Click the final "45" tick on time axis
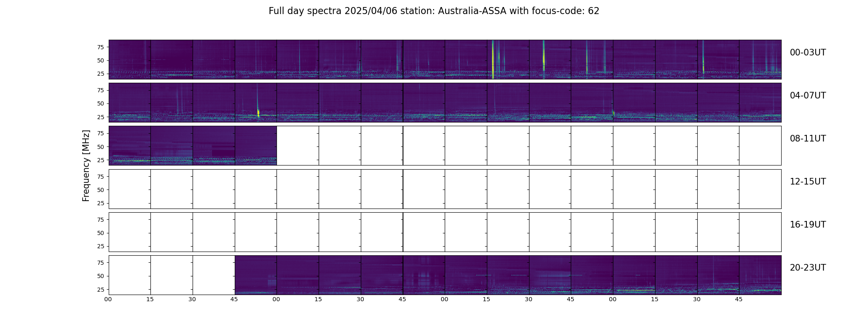The image size is (868, 331). [739, 299]
